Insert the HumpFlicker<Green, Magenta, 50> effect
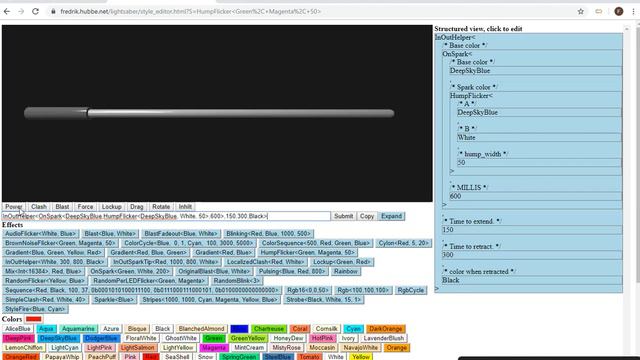Image resolution: width=640 pixels, height=360 pixels. click(x=307, y=252)
